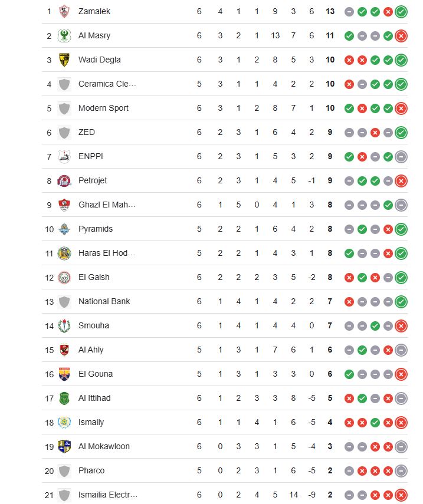Click Wadi Degla's first red loss icon
This screenshot has height=504, width=423.
[349, 60]
